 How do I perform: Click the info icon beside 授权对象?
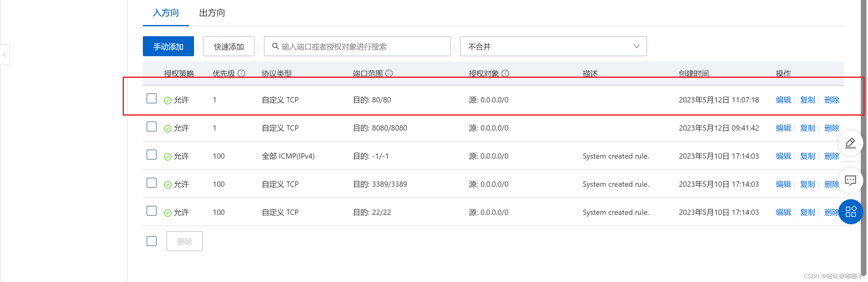click(505, 73)
